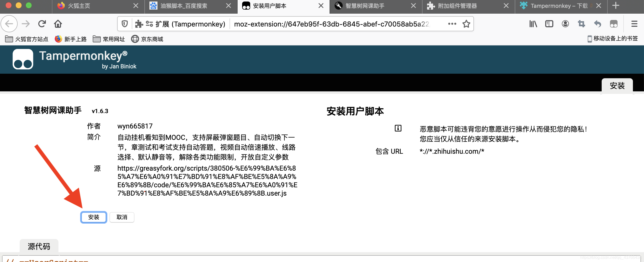Show the sidebars panel icon
The image size is (644, 262).
click(549, 24)
